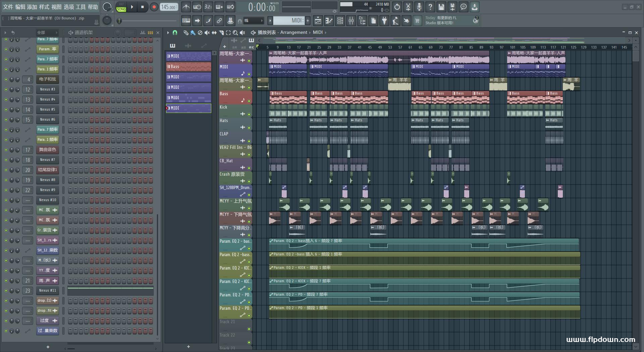
Task: Toggle mute light for 舞曲音色 channel
Action: (x=6, y=150)
